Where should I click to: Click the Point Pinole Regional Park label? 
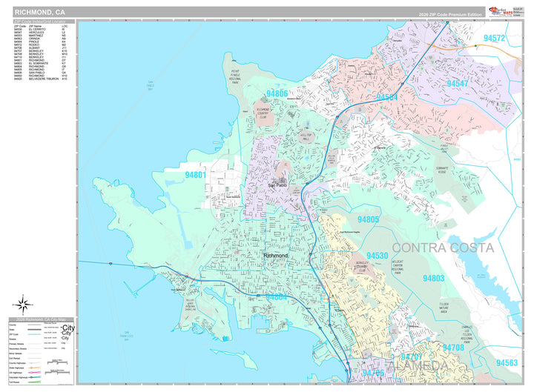point(234,77)
